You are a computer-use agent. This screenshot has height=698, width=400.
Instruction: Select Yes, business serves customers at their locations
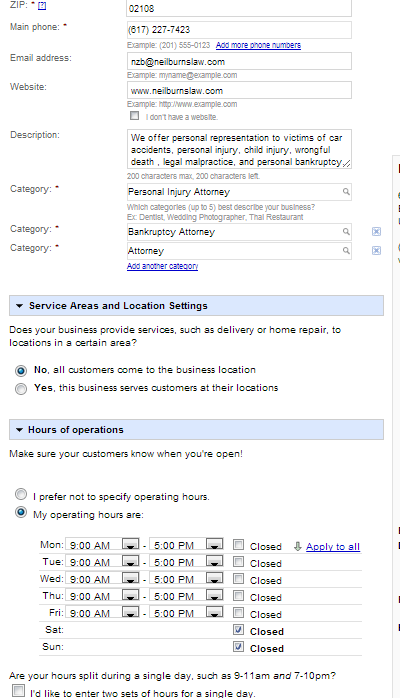tap(21, 389)
